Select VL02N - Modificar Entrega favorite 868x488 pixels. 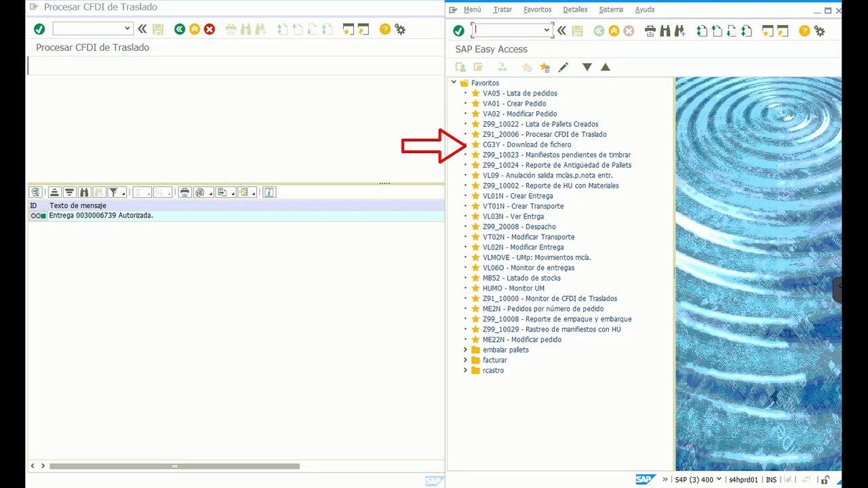(x=523, y=247)
